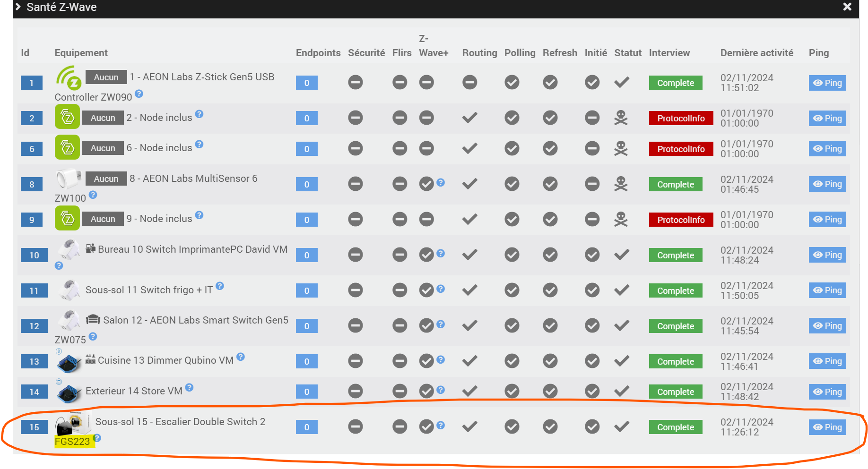Click highlighted FGS223 model text
This screenshot has height=469, width=868.
click(72, 442)
